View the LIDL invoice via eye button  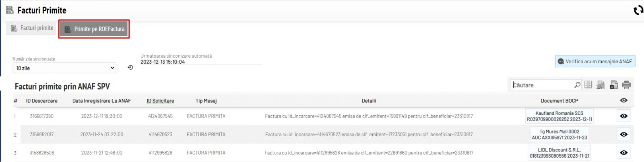[x=623, y=153]
